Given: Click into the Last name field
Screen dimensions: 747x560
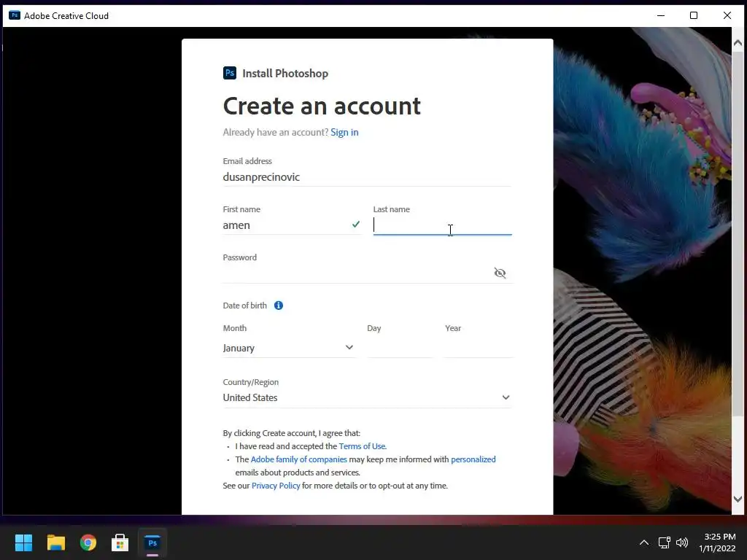Looking at the screenshot, I should pyautogui.click(x=443, y=225).
